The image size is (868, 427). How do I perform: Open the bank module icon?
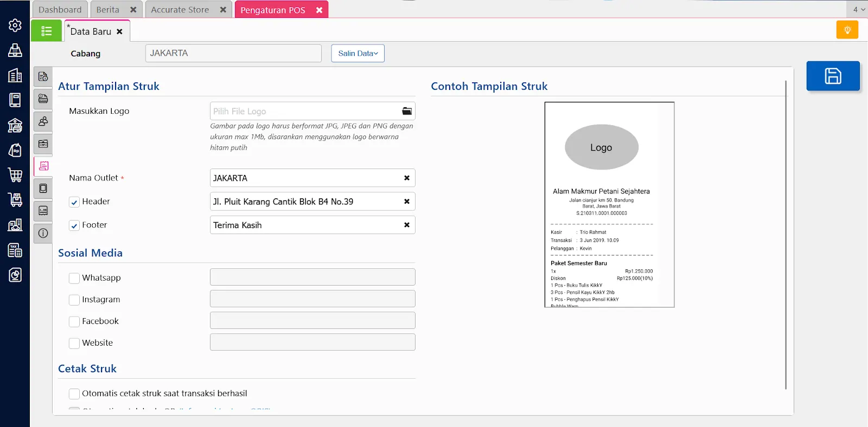pyautogui.click(x=15, y=125)
